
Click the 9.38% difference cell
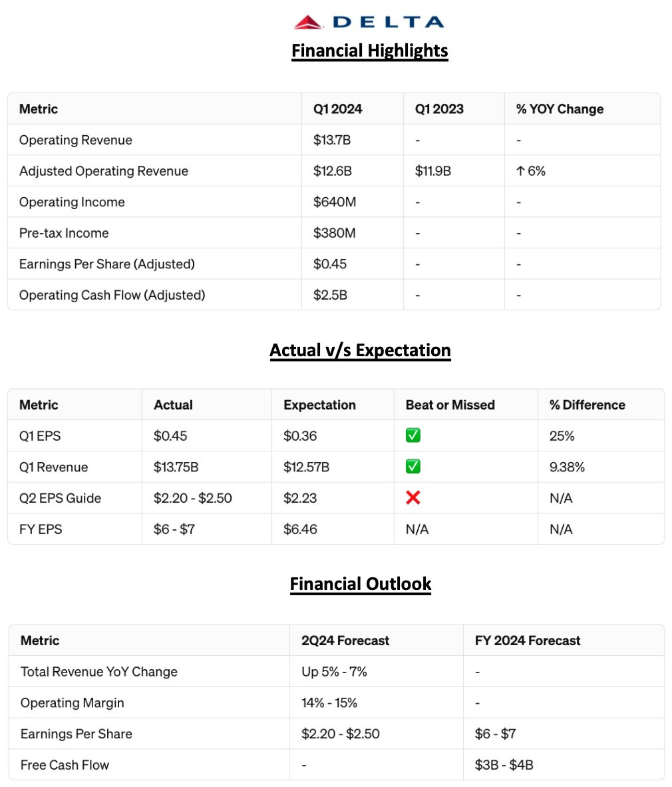pos(567,467)
